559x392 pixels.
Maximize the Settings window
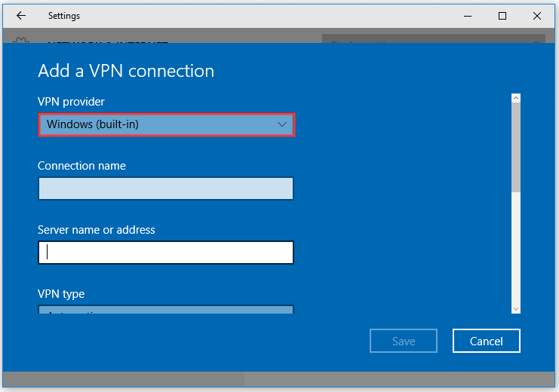tap(502, 16)
